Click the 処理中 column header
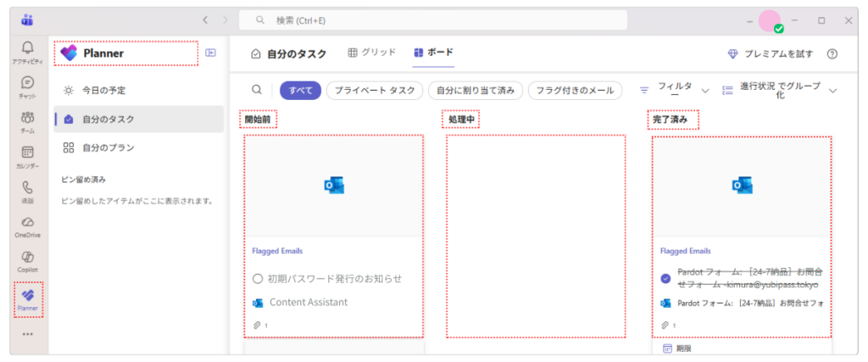The height and width of the screenshot is (362, 868). 461,119
